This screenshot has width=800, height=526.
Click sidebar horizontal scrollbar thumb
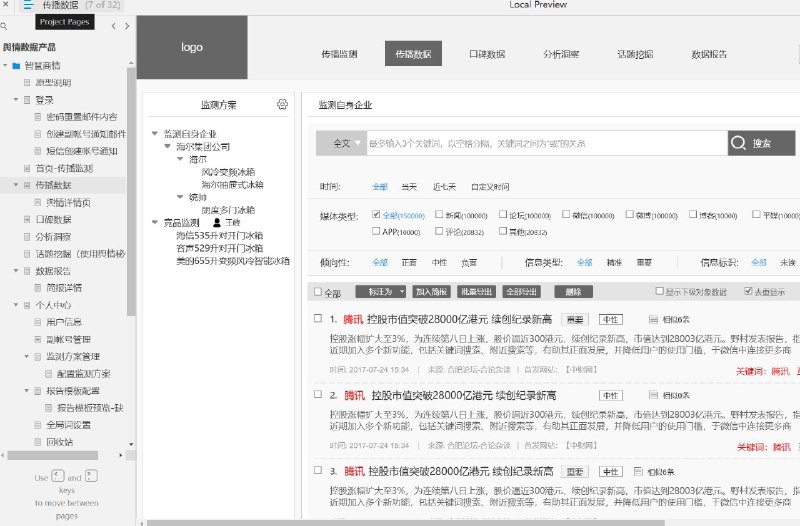click(x=53, y=455)
